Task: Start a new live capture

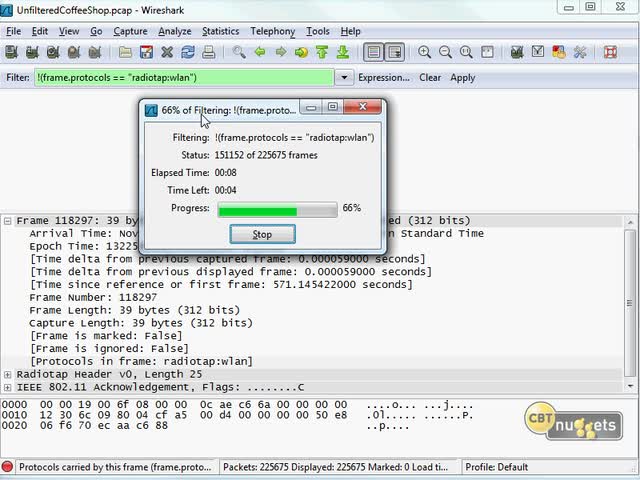Action: coord(53,52)
